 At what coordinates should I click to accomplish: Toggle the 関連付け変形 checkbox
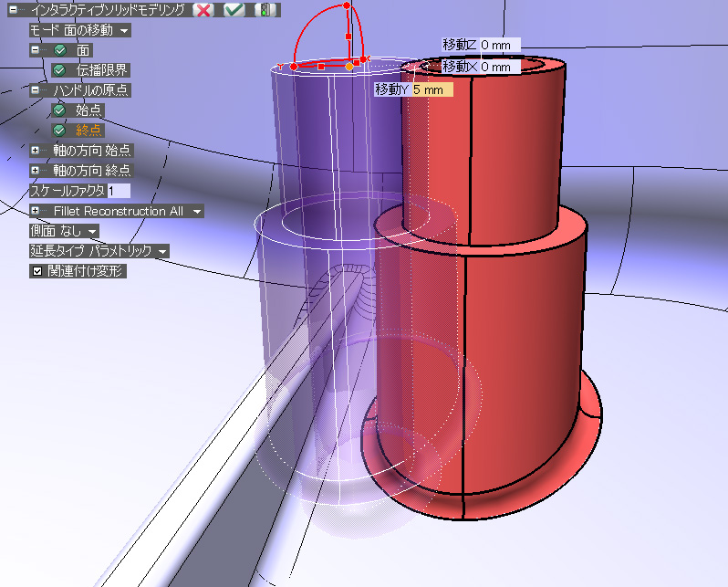[x=36, y=271]
